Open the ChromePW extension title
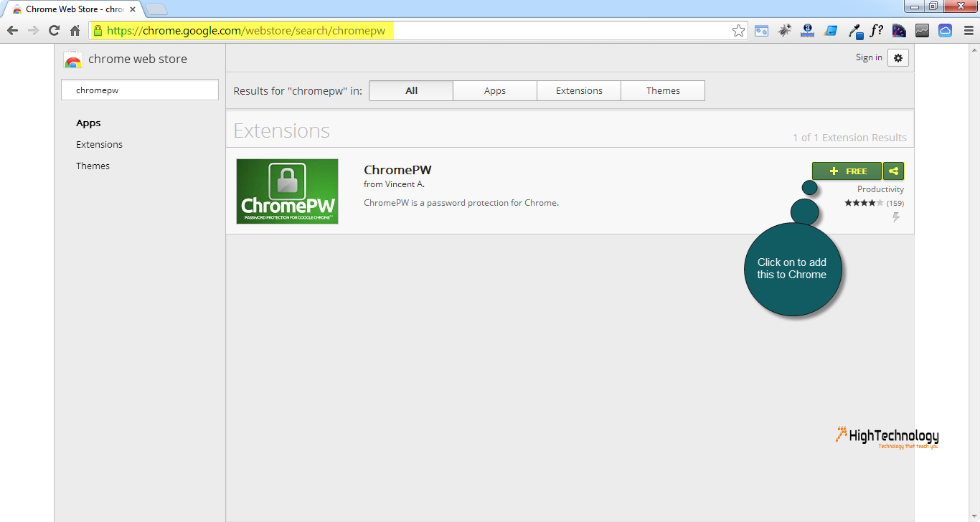980x522 pixels. [x=397, y=170]
